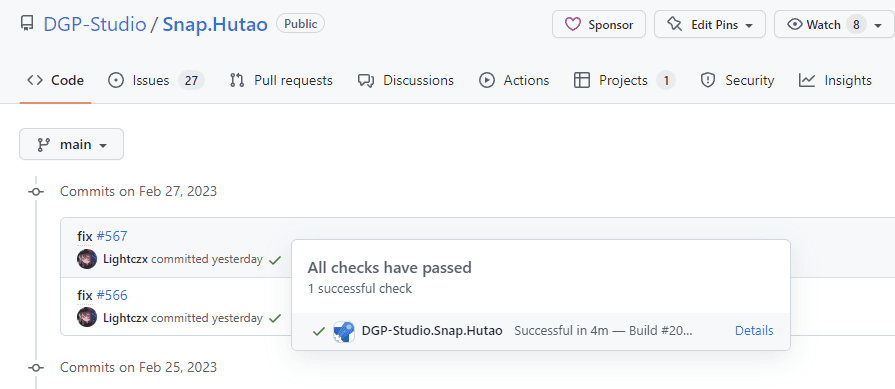Click the Sponsor heart icon

click(573, 25)
